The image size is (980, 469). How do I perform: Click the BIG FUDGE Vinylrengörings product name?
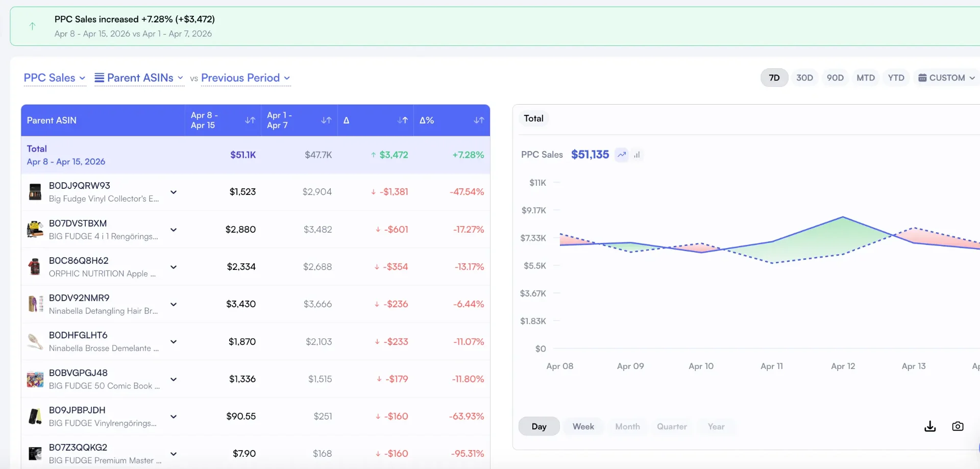103,423
